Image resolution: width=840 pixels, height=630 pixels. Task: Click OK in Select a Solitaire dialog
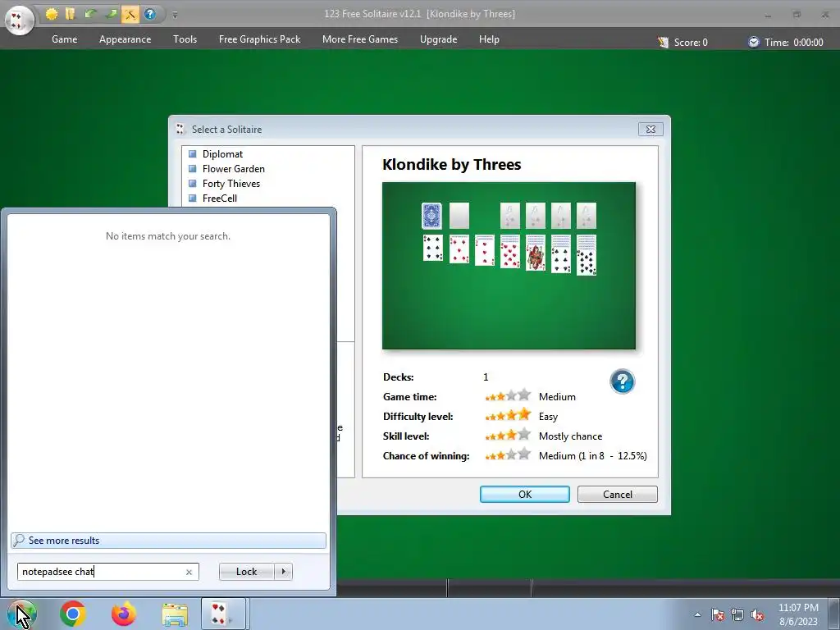click(524, 494)
